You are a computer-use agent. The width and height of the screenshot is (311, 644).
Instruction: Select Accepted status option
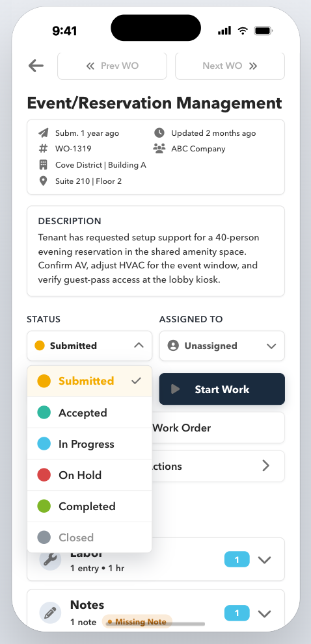click(90, 413)
